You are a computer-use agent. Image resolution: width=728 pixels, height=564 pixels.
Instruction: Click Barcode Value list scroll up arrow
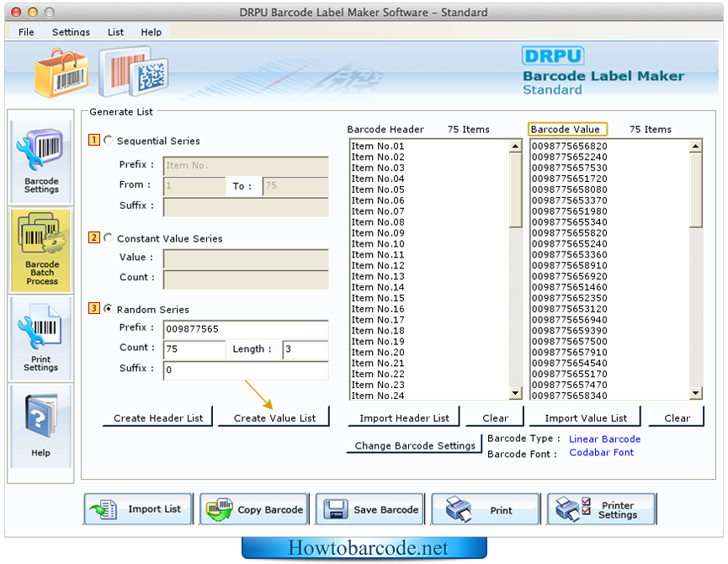(695, 146)
